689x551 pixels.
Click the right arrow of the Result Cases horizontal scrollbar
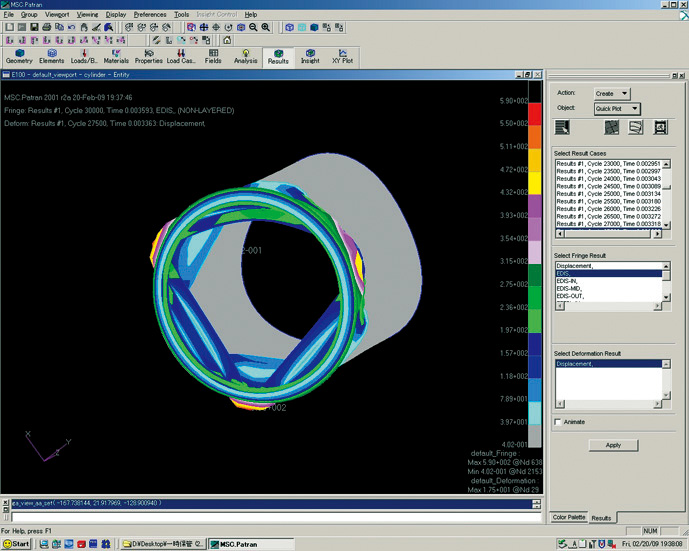[x=657, y=234]
